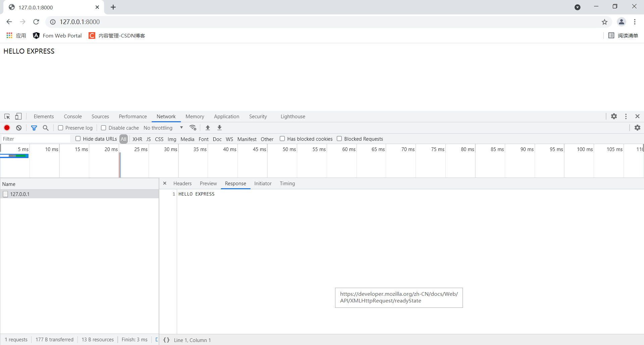Open the Initiator tab of the request
Viewport: 644px width, 345px height.
[x=263, y=184]
